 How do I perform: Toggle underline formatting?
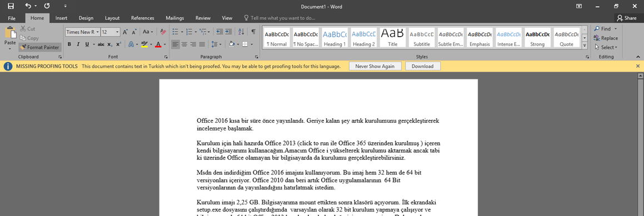(x=87, y=44)
